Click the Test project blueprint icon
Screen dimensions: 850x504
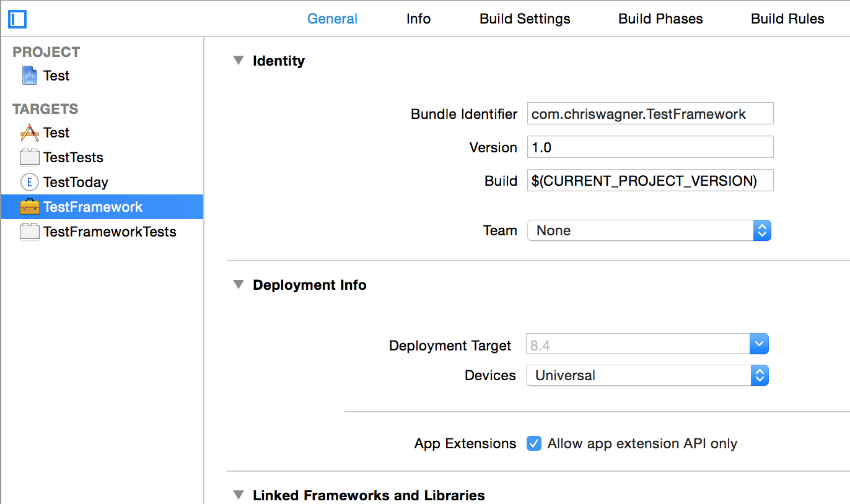pos(29,76)
